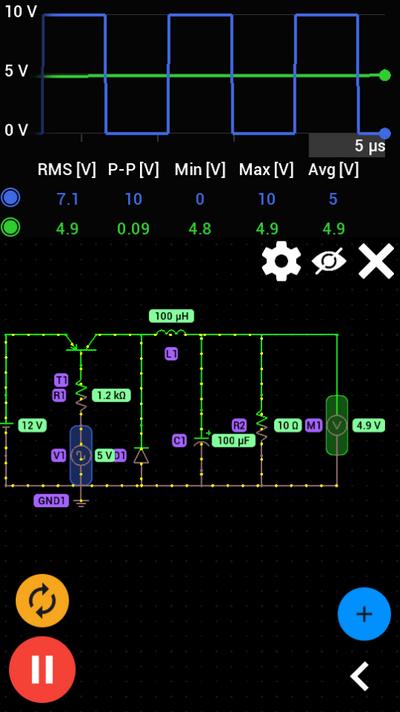This screenshot has width=400, height=712.
Task: Click the blue trace end marker dot
Action: (x=385, y=133)
